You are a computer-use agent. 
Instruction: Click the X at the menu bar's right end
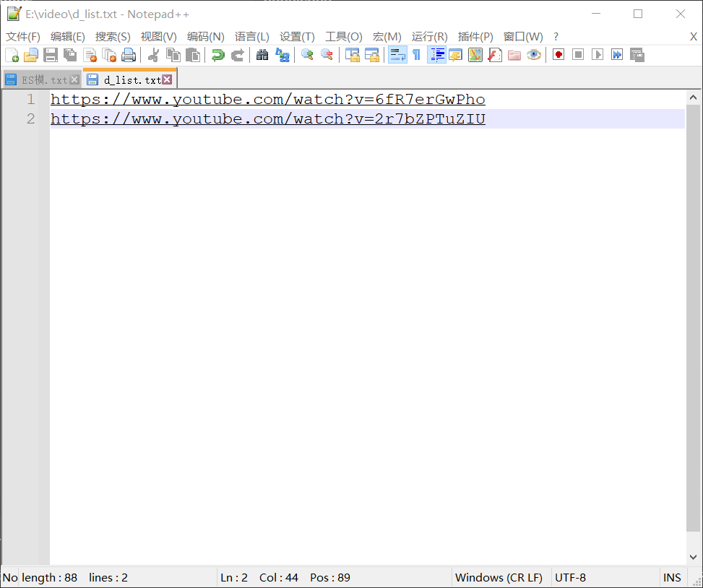coord(693,37)
